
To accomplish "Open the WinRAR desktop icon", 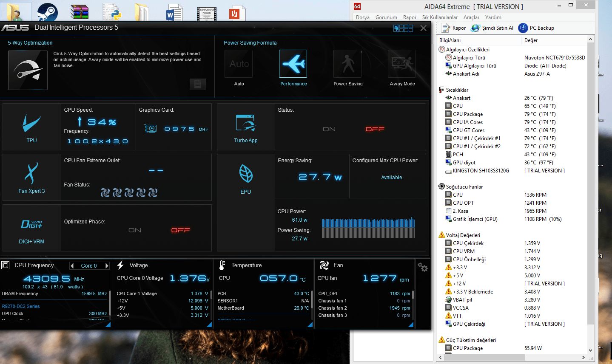I will click(80, 12).
